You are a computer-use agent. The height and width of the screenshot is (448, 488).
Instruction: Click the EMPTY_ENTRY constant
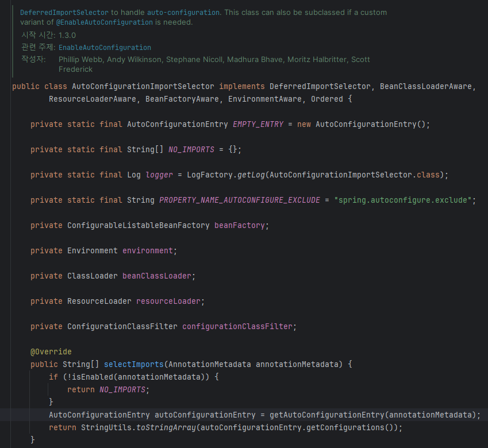(x=258, y=125)
